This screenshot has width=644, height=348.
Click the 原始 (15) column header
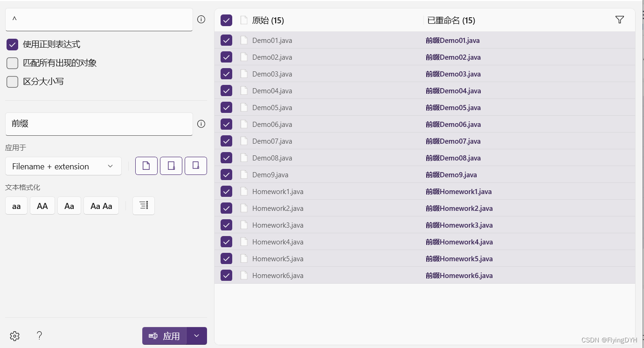pyautogui.click(x=268, y=21)
